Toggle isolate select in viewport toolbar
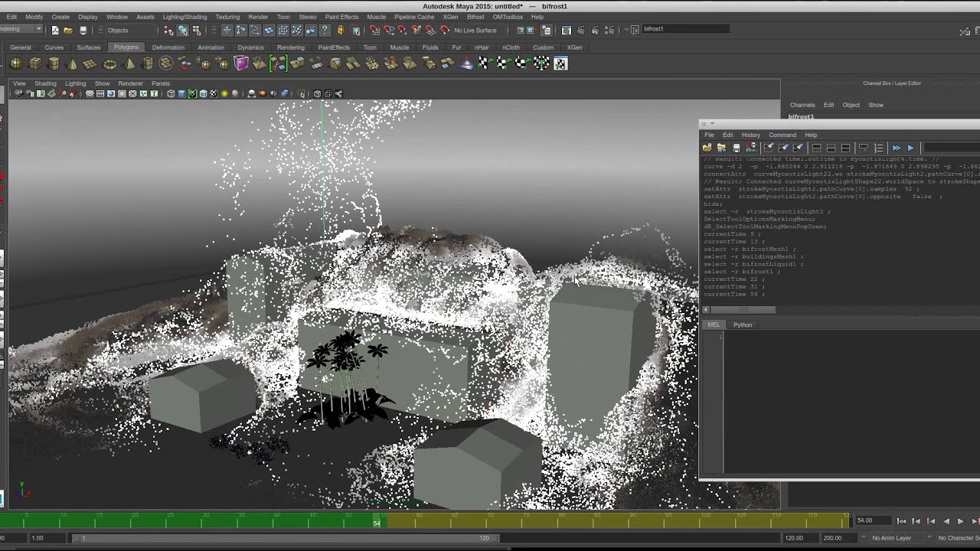The height and width of the screenshot is (551, 980). tap(301, 93)
